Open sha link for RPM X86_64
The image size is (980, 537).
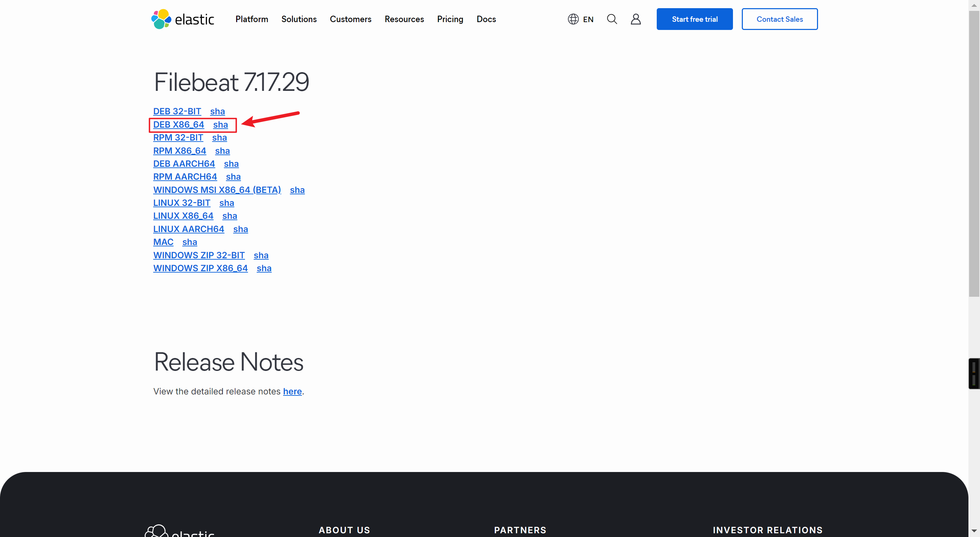point(223,151)
